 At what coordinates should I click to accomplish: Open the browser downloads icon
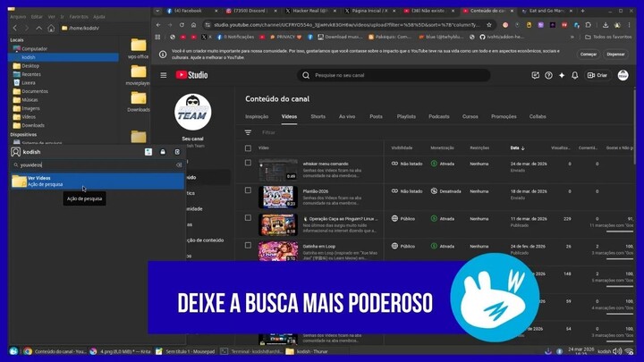[x=605, y=25]
